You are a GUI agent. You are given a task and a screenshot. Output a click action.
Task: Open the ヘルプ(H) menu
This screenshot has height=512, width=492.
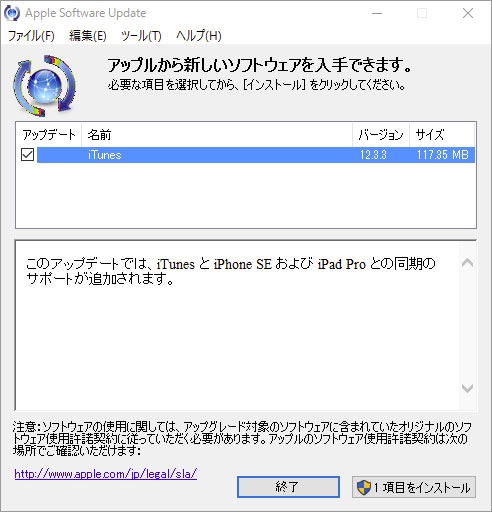(x=199, y=36)
